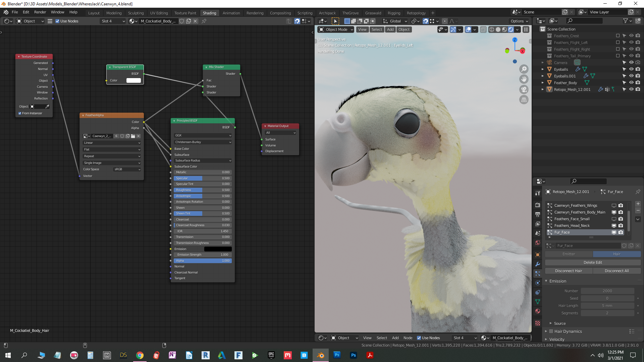644x362 pixels.
Task: Open the Render menu
Action: point(40,12)
